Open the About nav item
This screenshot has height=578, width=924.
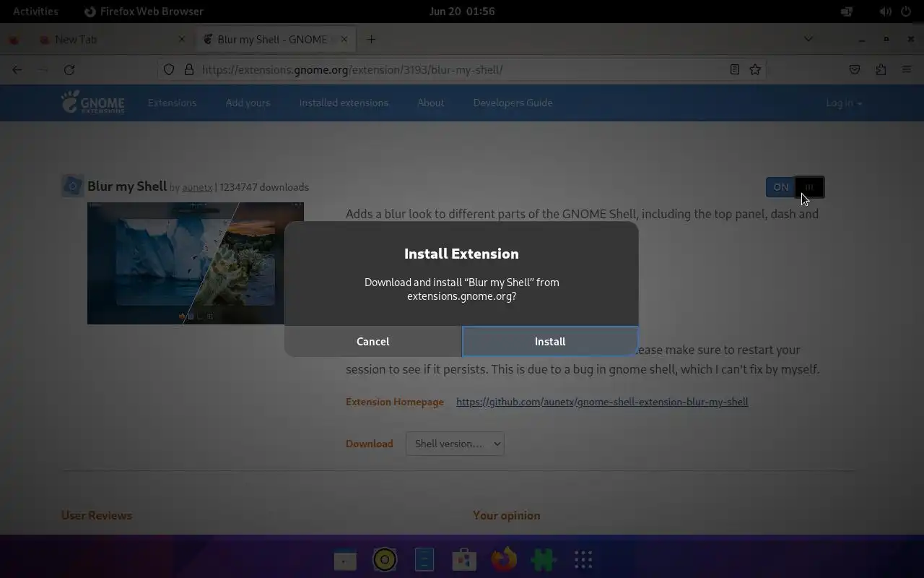[x=430, y=103]
